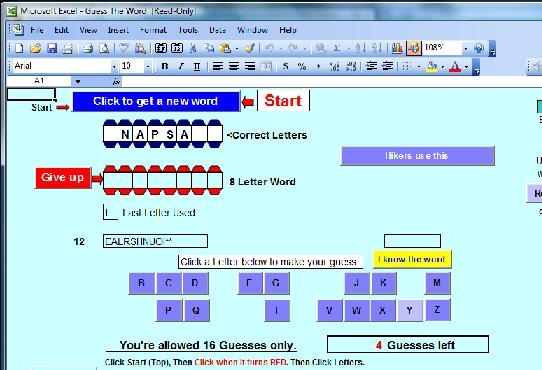
Task: Toggle Italic formatting button
Action: click(181, 66)
